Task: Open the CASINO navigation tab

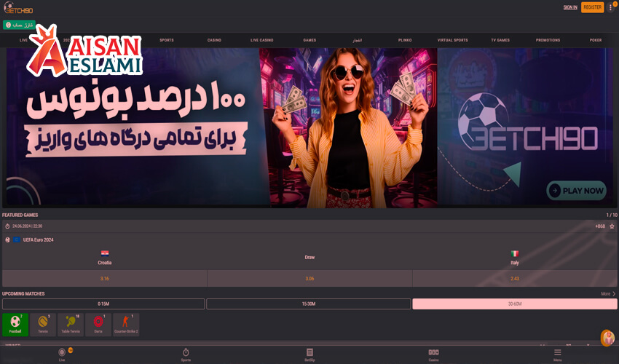Action: click(x=214, y=40)
